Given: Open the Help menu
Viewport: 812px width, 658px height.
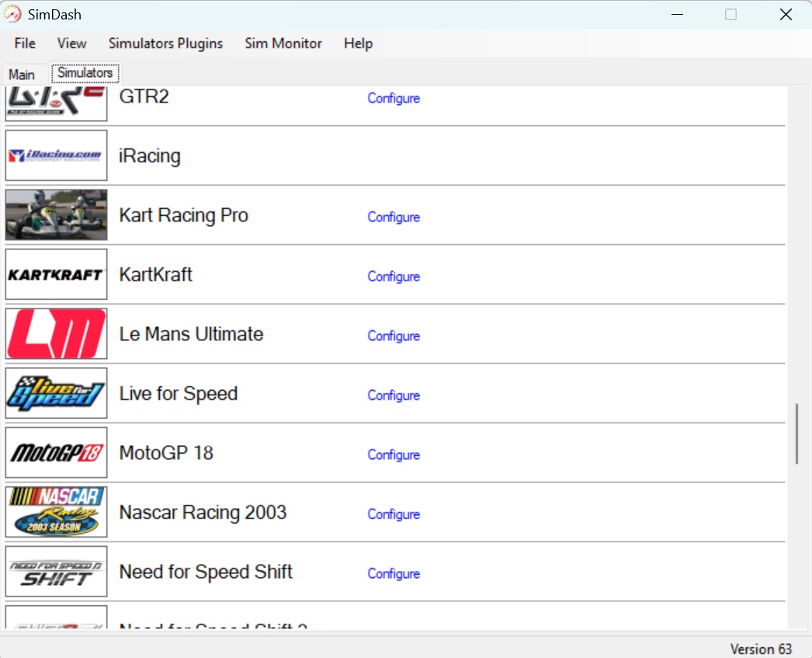Looking at the screenshot, I should (358, 44).
